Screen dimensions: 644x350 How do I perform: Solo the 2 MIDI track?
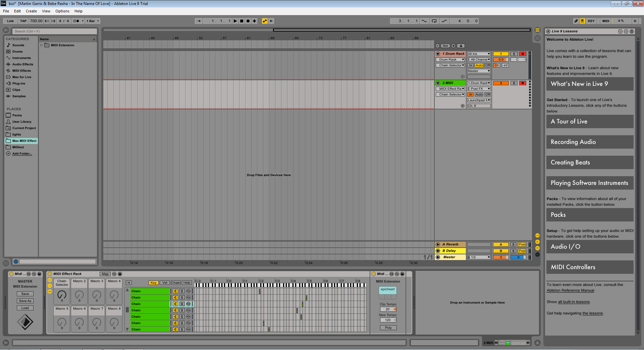pyautogui.click(x=514, y=83)
